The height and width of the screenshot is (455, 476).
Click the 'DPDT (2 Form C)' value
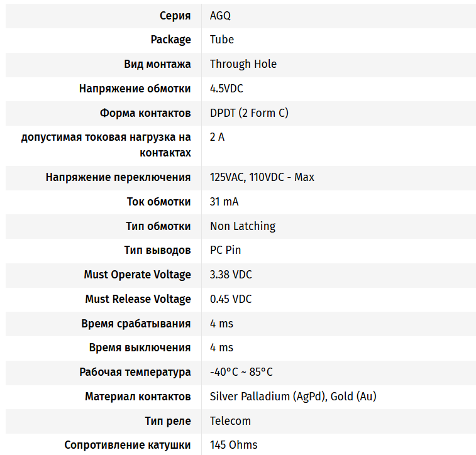pyautogui.click(x=250, y=113)
